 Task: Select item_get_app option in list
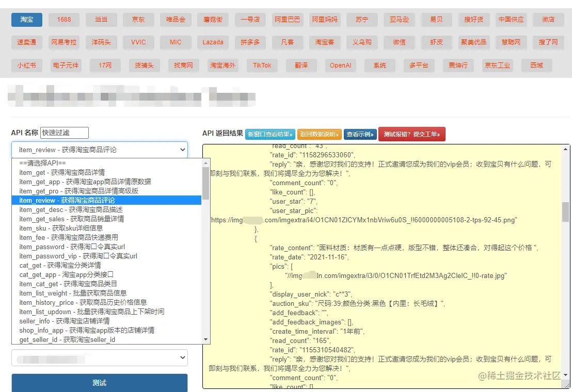[106, 182]
